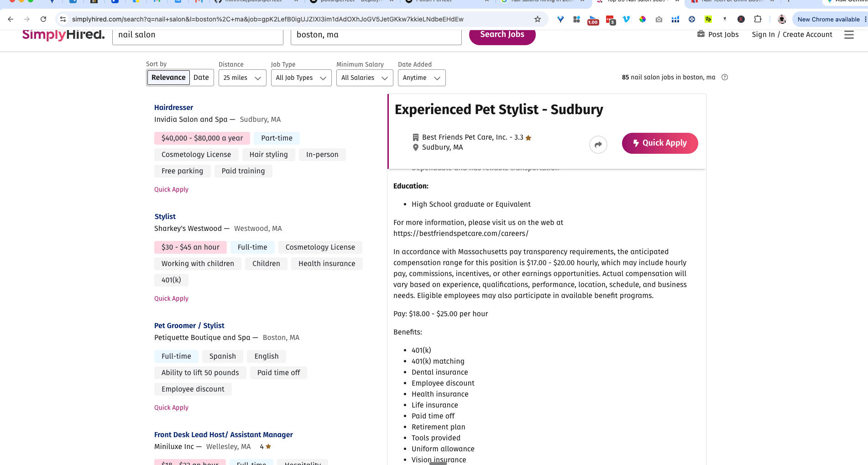Open the red extension showing badge 3
Image resolution: width=868 pixels, height=465 pixels.
(610, 20)
